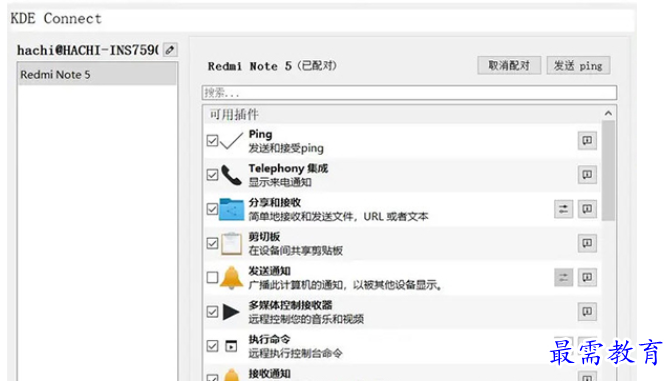Viewport: 671px width, 384px height.
Task: Select the 在设备间共享剪贴板 description text
Action: (295, 250)
